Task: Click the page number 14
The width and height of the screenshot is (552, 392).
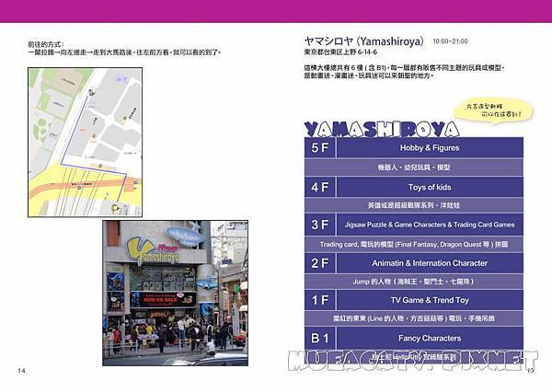Action: click(21, 371)
